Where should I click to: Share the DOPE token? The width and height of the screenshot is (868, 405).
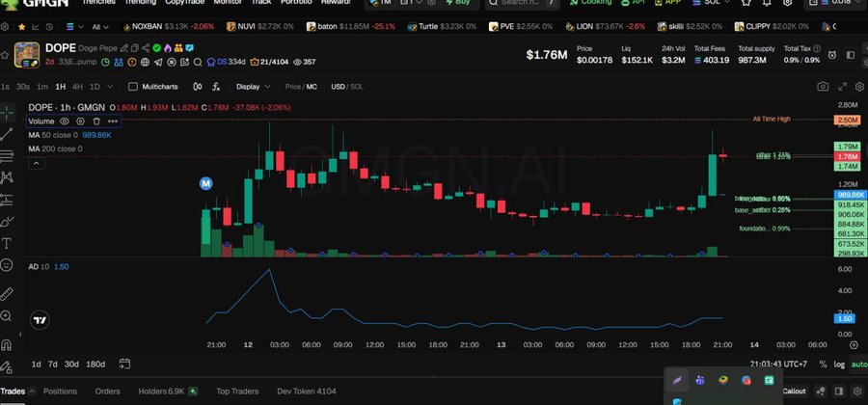[x=145, y=48]
